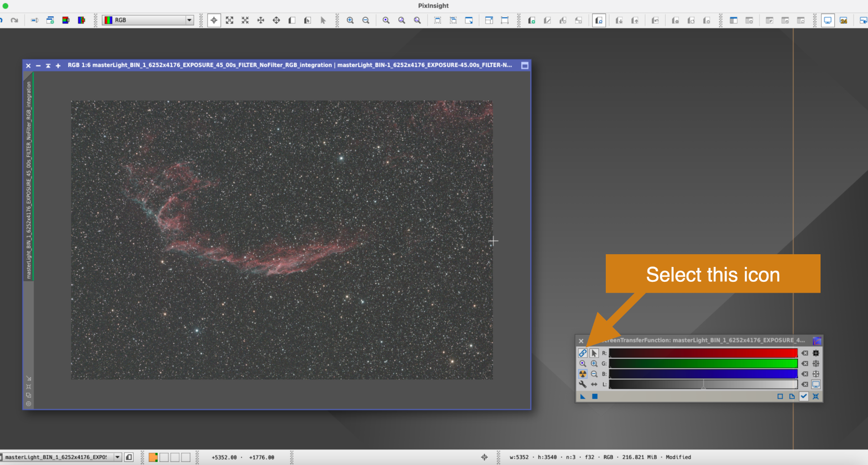
Task: Select the pointer edit mode in ScreenTransferFunction
Action: [x=594, y=353]
